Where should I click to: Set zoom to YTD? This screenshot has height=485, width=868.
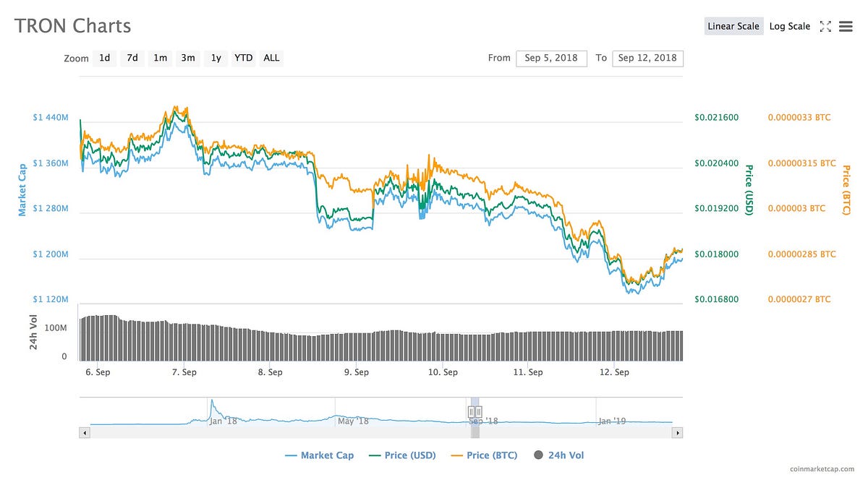tap(244, 58)
